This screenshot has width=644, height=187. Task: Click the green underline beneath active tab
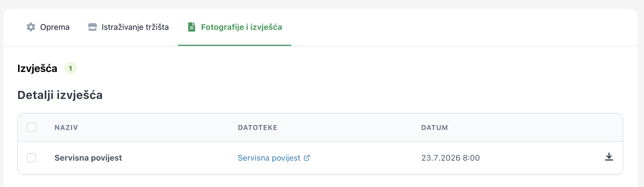click(235, 45)
